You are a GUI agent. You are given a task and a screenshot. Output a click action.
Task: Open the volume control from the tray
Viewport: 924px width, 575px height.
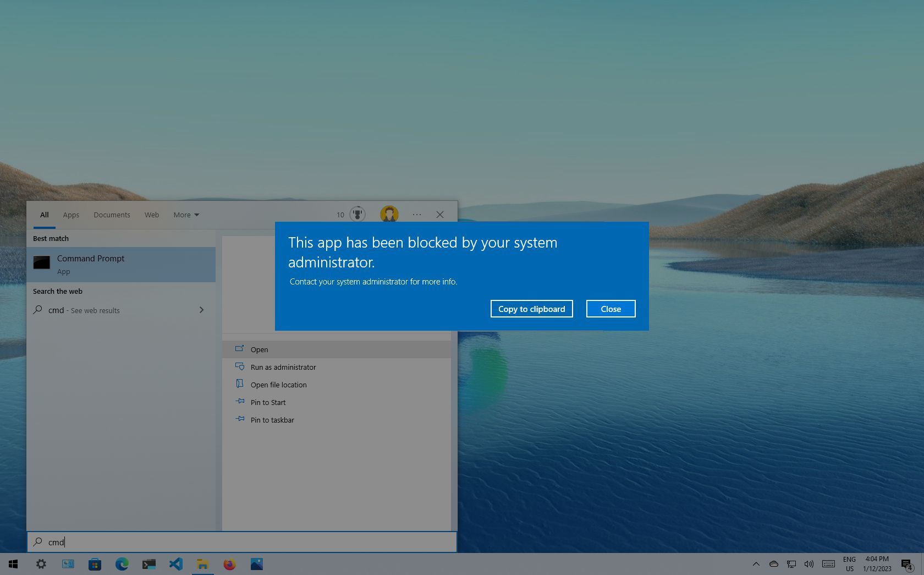click(x=809, y=564)
